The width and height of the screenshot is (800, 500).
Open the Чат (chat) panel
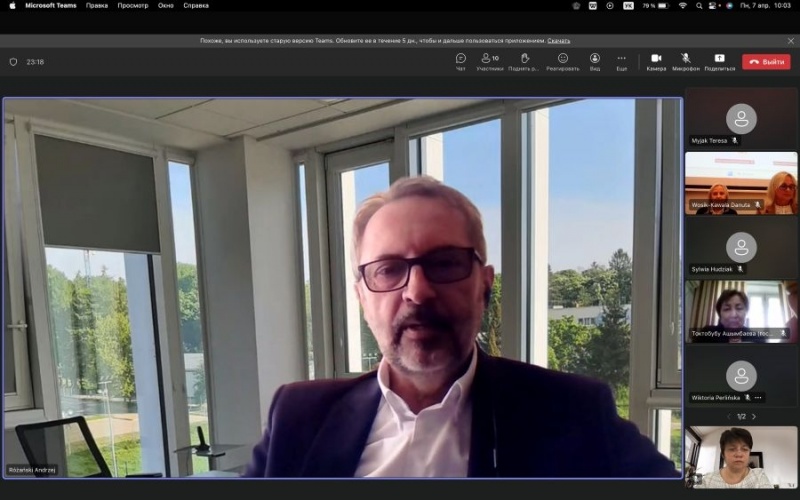[x=460, y=61]
